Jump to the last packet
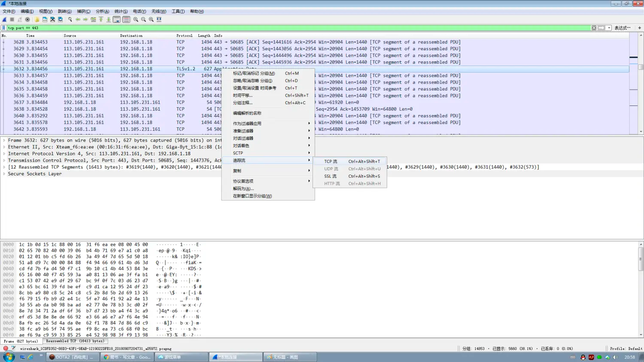644x362 pixels. 109,19
